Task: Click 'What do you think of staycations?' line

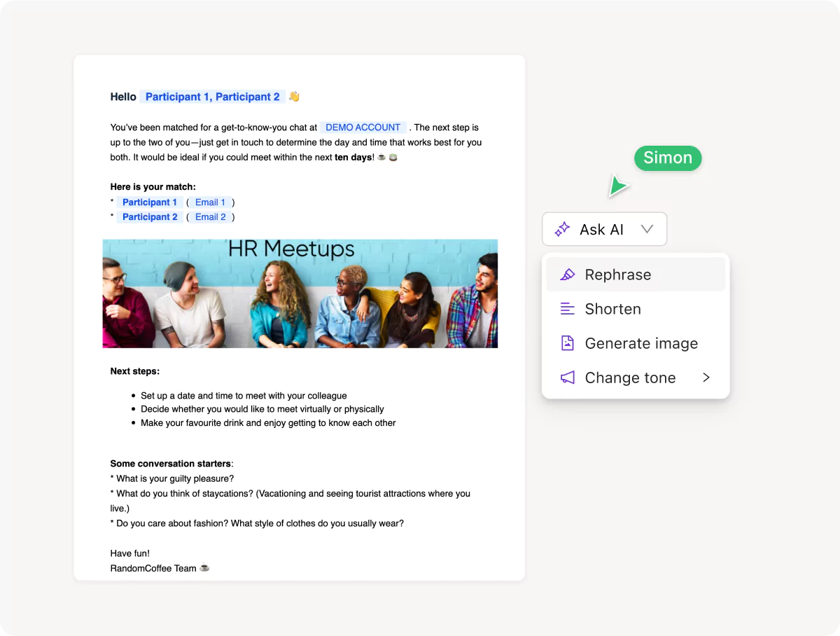Action: (x=290, y=501)
